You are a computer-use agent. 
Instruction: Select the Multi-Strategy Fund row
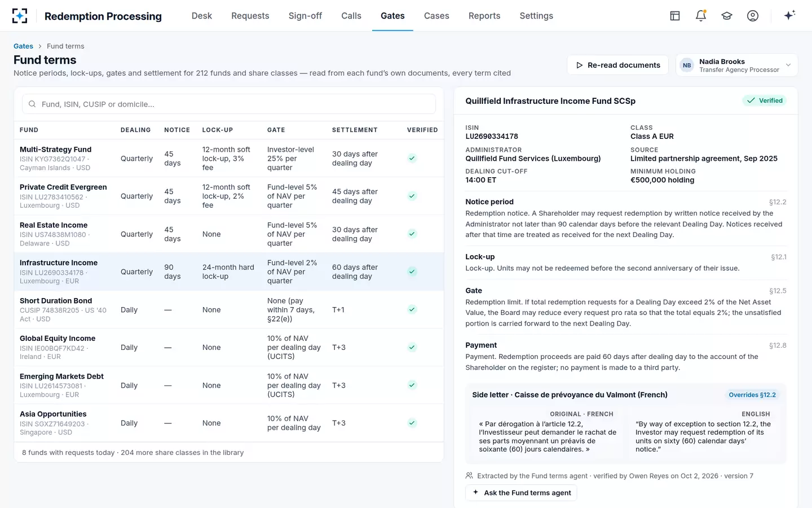(229, 158)
